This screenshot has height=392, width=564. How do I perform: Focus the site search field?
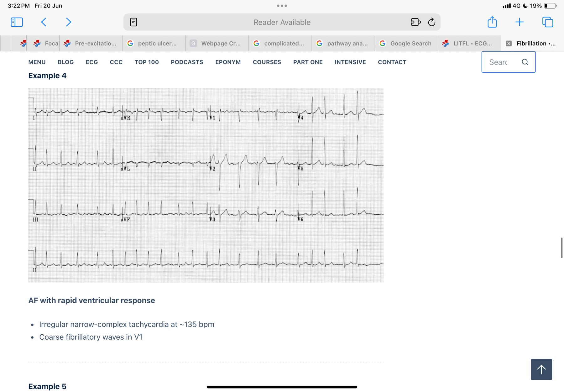tap(501, 62)
